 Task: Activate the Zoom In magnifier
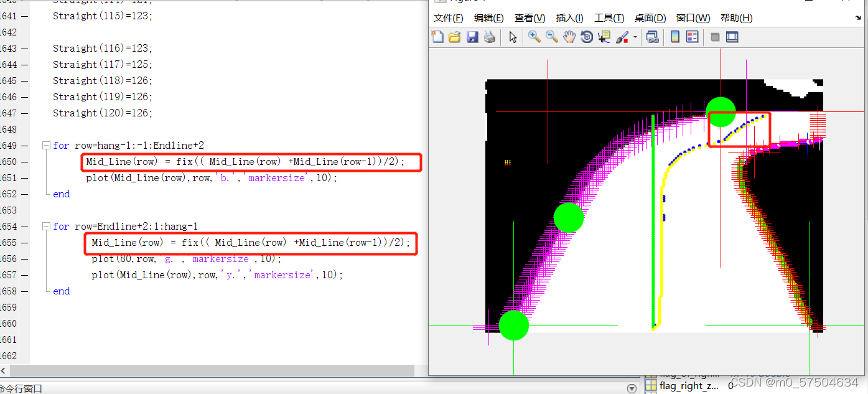(534, 37)
